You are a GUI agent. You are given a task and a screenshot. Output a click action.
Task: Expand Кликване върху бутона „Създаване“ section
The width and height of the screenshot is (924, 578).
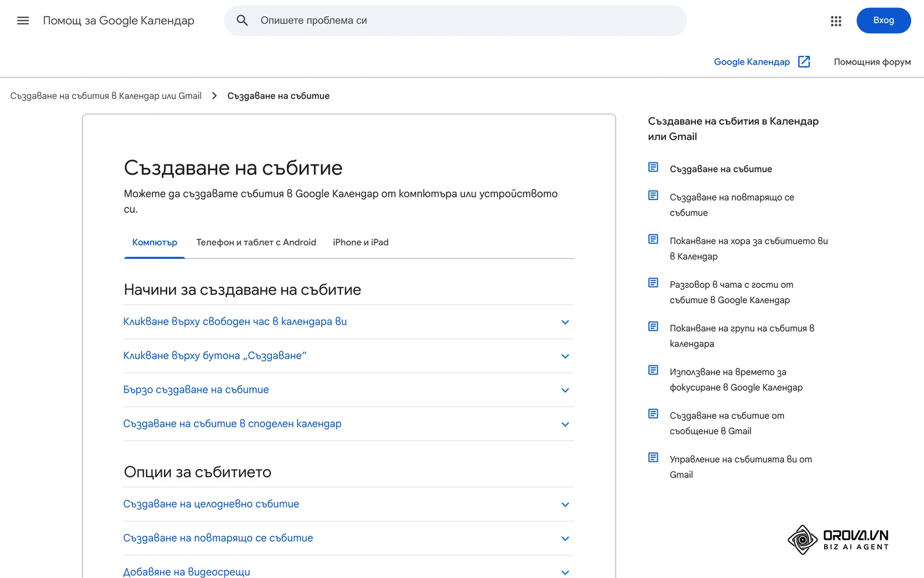(x=348, y=356)
